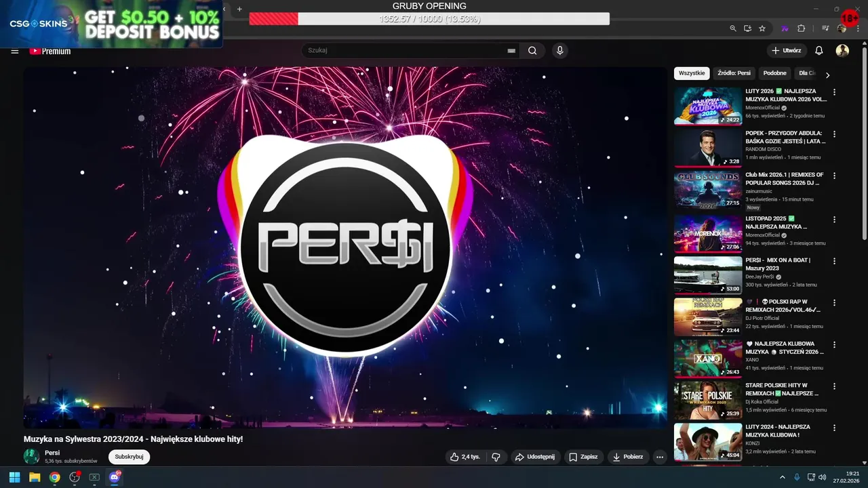This screenshot has height=488, width=868.
Task: Save video with Zapisz button
Action: click(583, 457)
